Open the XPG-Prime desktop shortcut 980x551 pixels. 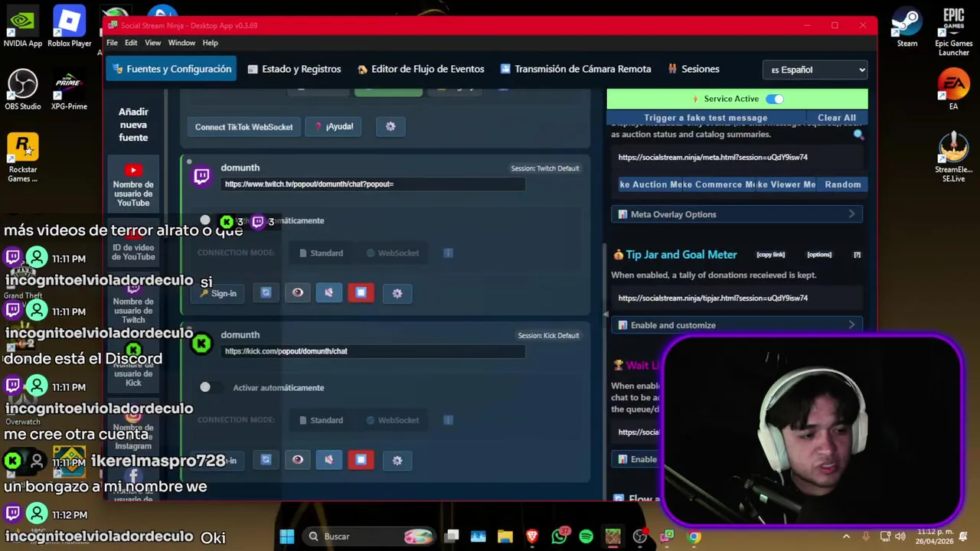click(x=69, y=90)
